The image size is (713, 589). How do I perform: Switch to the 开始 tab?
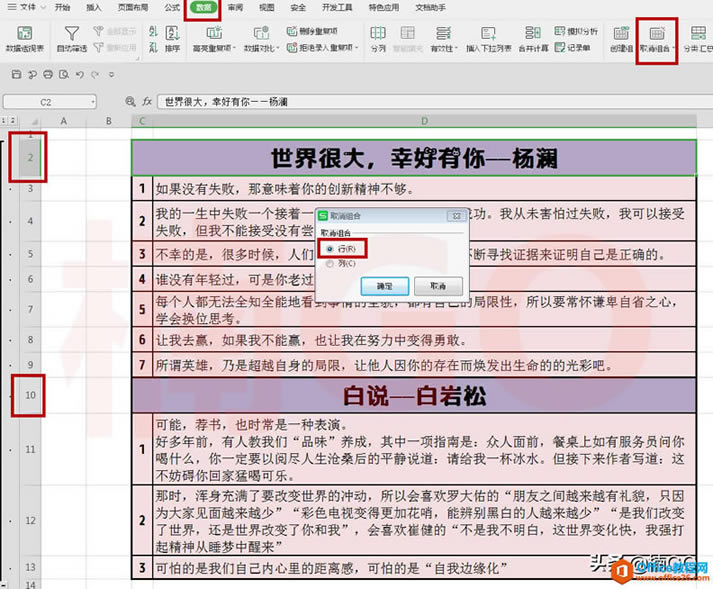(62, 7)
